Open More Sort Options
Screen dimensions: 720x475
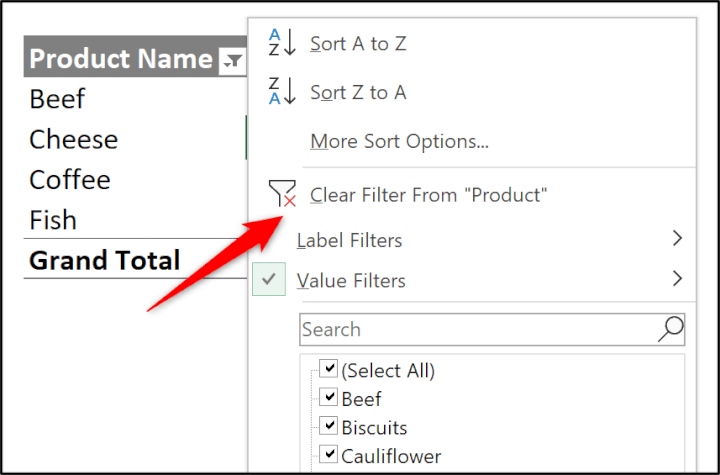[399, 141]
